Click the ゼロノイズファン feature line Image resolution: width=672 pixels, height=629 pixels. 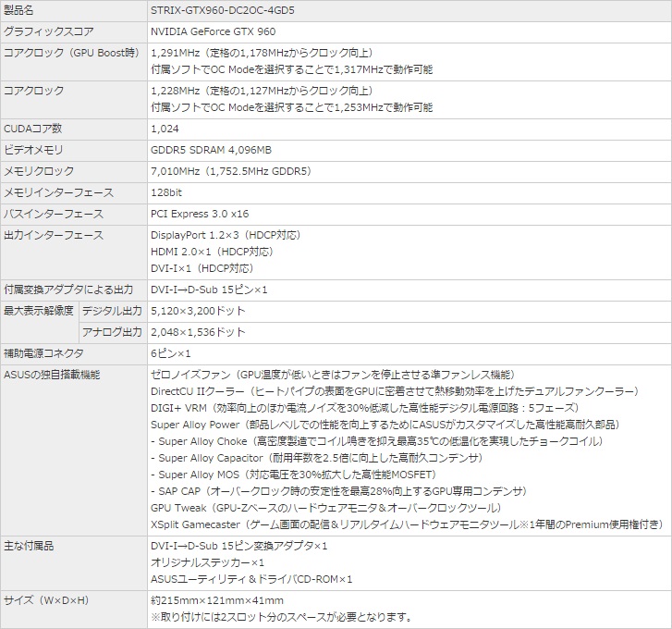[333, 376]
